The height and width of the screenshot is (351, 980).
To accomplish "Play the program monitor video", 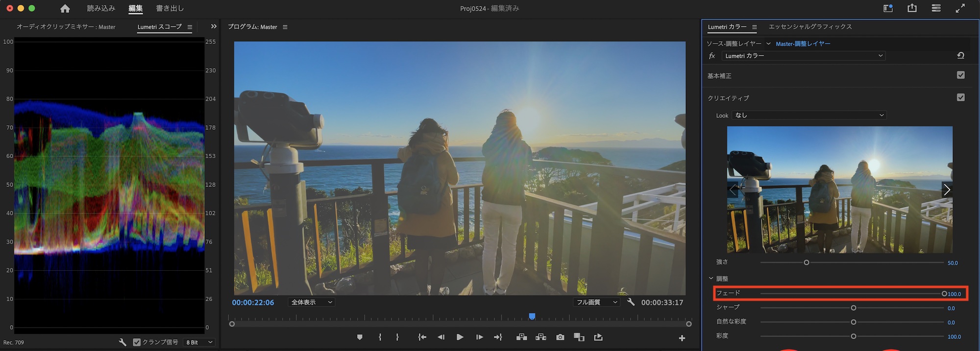I will pos(460,337).
